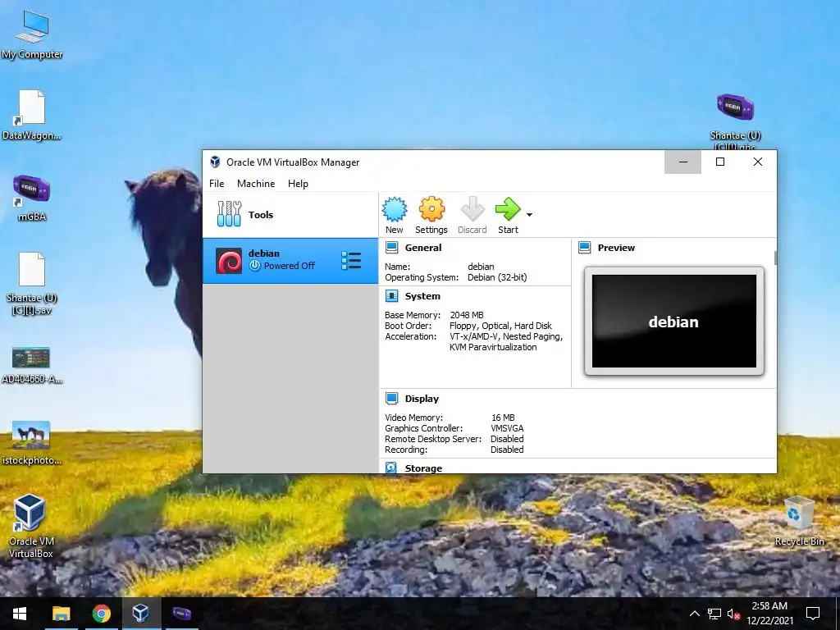Select the istockphoto image desktop icon
Screen dimensions: 840x630
[32, 442]
